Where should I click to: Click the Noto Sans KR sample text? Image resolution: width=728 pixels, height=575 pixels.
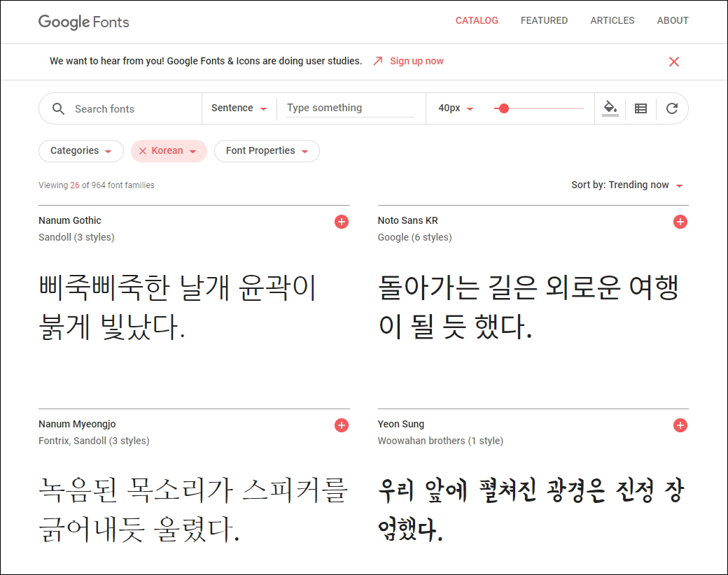[x=528, y=307]
